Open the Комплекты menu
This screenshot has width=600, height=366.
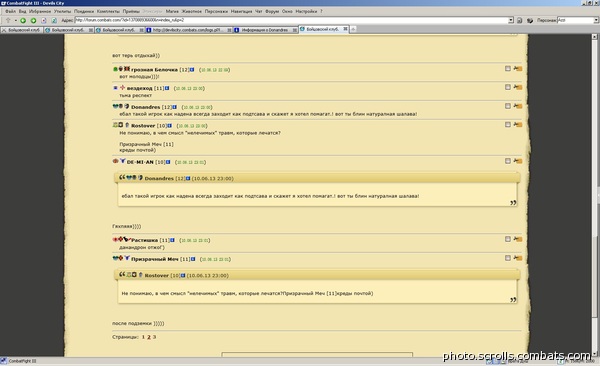coord(108,11)
